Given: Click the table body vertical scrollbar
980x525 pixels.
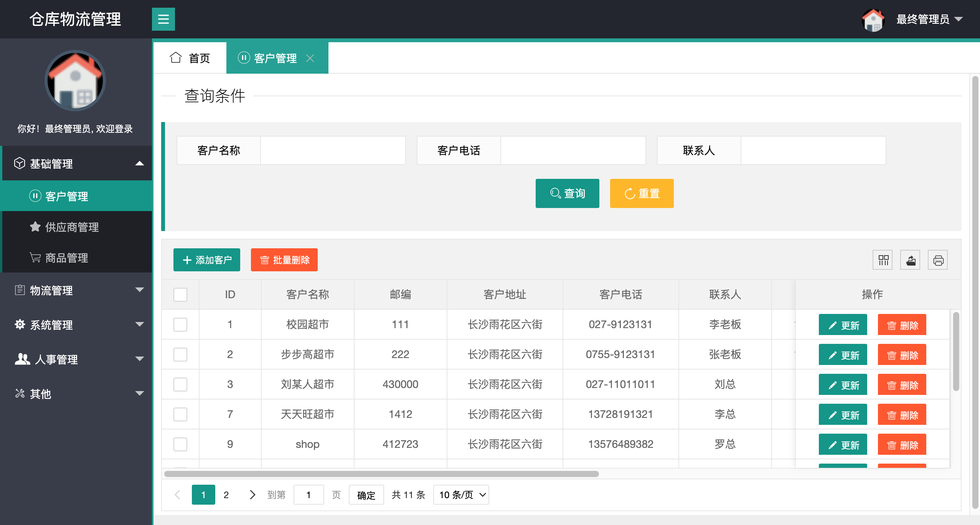Looking at the screenshot, I should point(956,352).
